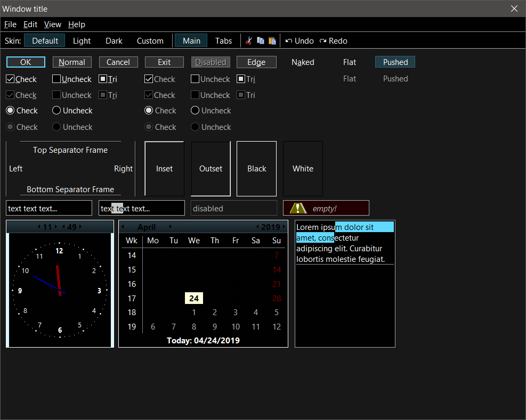Switch to the Light skin
This screenshot has height=420, width=526.
click(82, 41)
